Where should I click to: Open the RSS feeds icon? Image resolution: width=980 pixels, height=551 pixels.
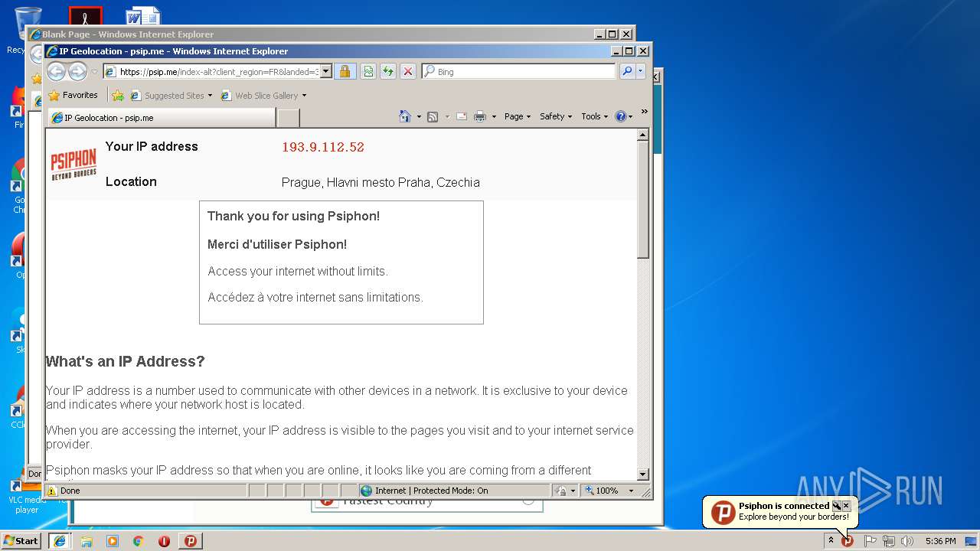tap(433, 116)
